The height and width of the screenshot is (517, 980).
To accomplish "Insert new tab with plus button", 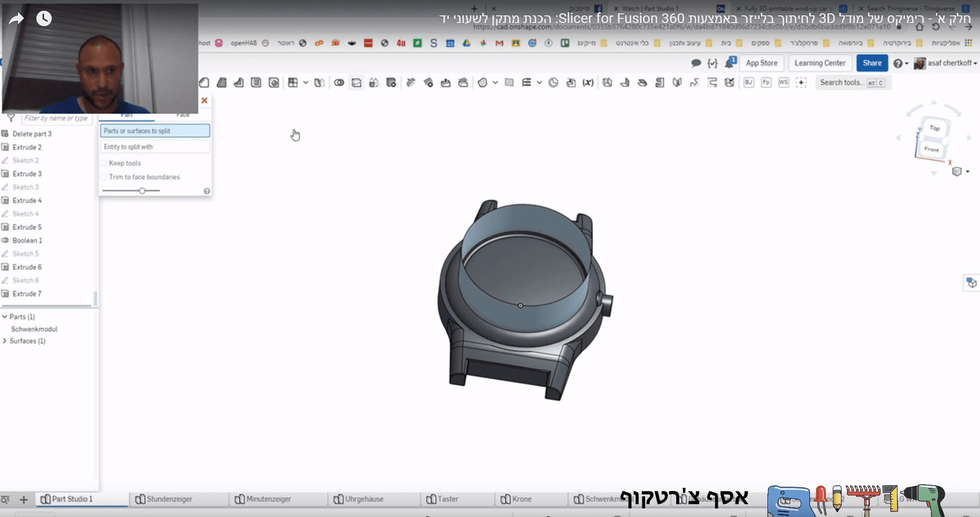I will [24, 500].
